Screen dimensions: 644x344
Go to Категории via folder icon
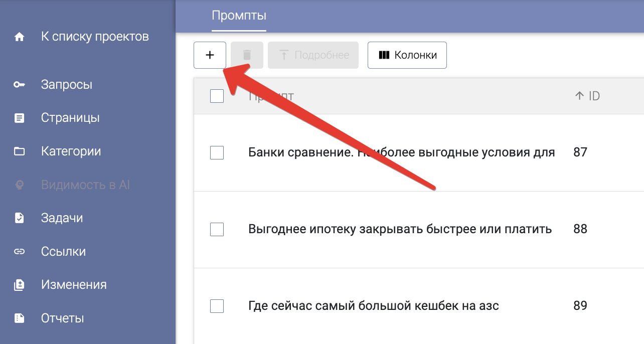tap(20, 151)
